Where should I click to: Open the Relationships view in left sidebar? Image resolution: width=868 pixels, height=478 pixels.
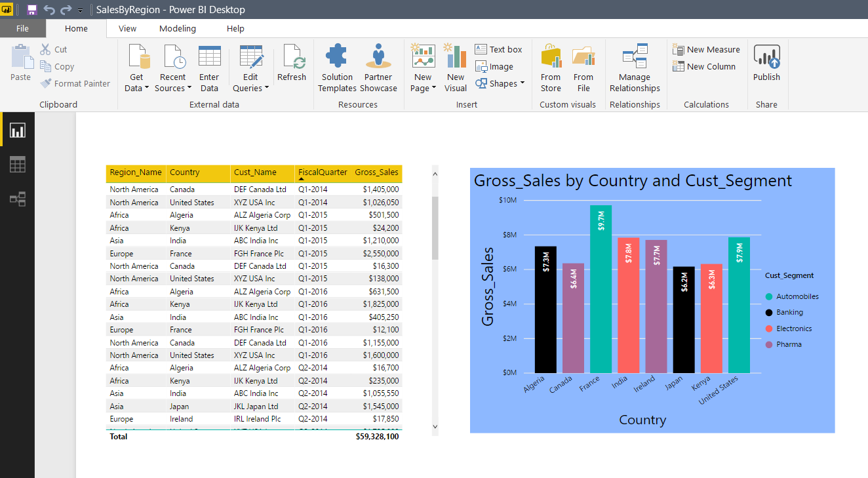(17, 199)
